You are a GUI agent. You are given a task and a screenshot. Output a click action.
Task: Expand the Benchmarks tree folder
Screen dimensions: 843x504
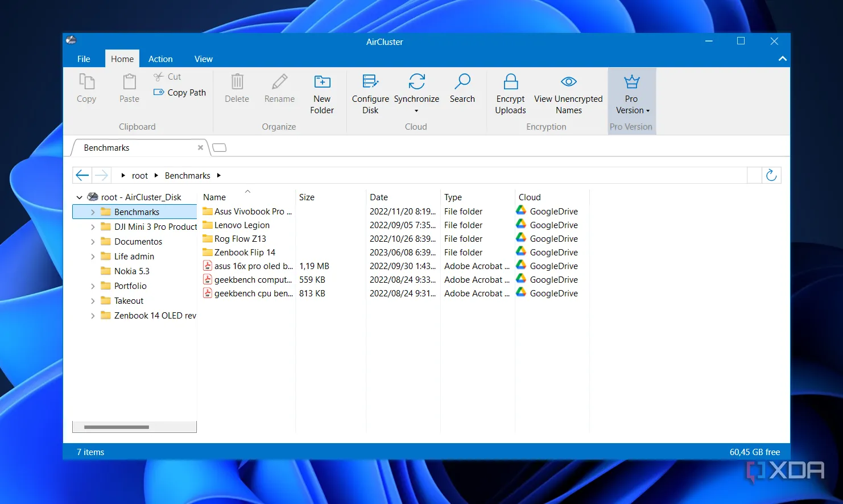(x=93, y=212)
